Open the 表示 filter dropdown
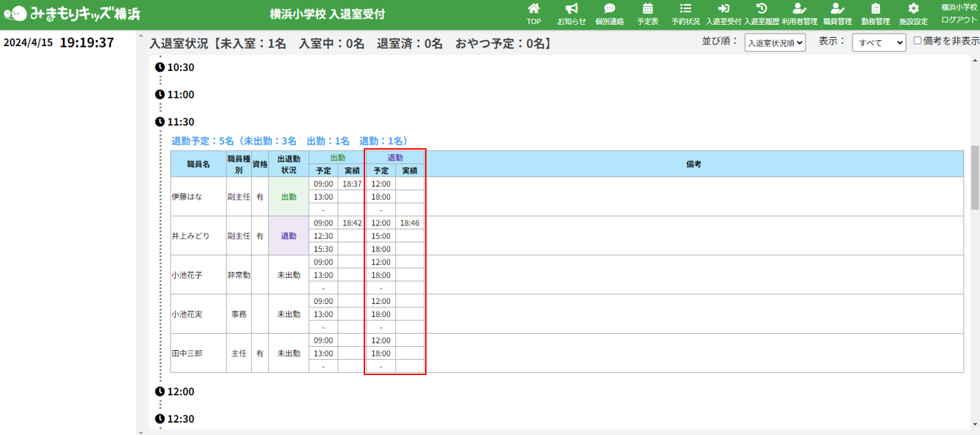Screen dimensions: 980x435 [x=879, y=43]
